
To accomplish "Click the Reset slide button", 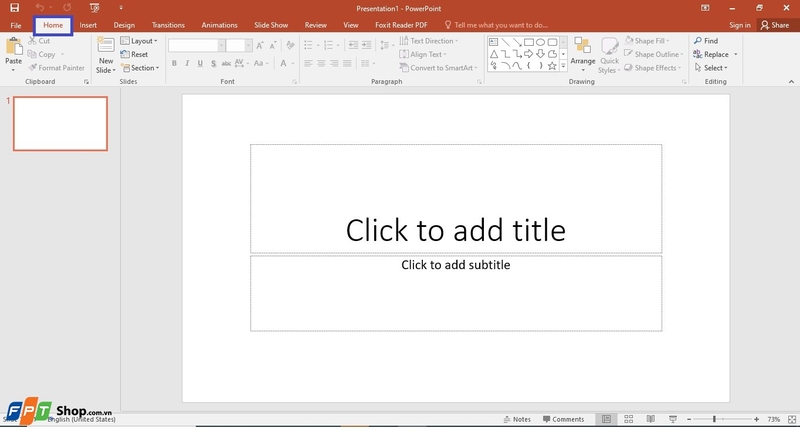I will [134, 54].
